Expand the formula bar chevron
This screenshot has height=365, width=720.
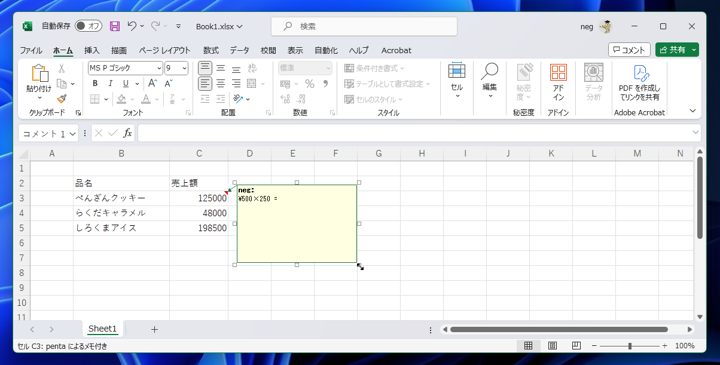click(x=696, y=133)
